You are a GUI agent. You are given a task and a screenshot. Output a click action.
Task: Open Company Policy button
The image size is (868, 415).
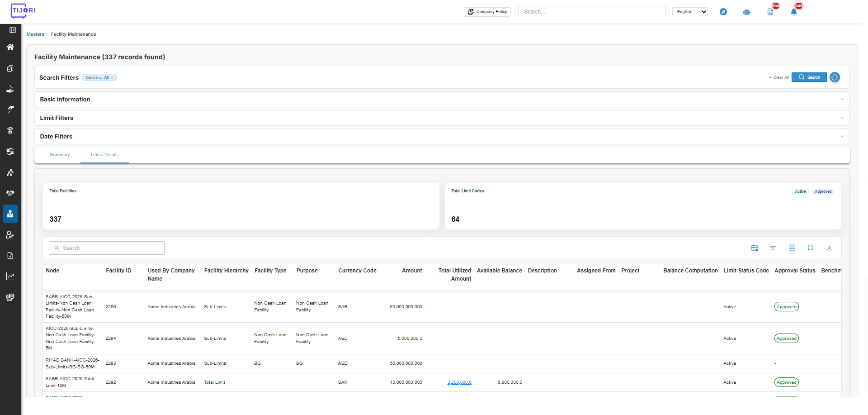[x=487, y=12]
